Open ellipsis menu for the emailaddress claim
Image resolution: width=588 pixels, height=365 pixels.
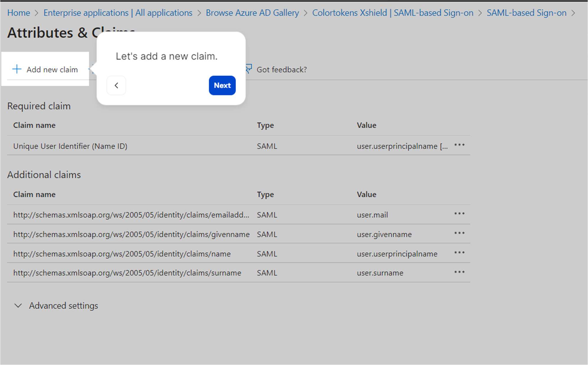click(x=459, y=214)
